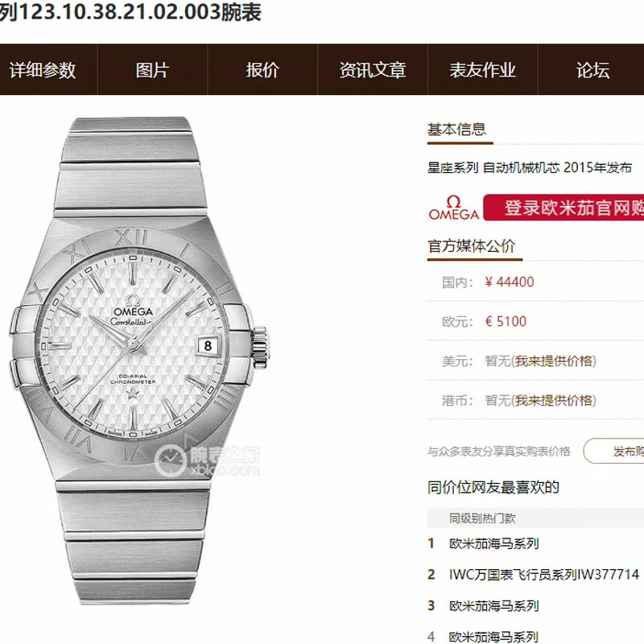Open the 详细参数 tab
The width and height of the screenshot is (644, 644).
(43, 70)
